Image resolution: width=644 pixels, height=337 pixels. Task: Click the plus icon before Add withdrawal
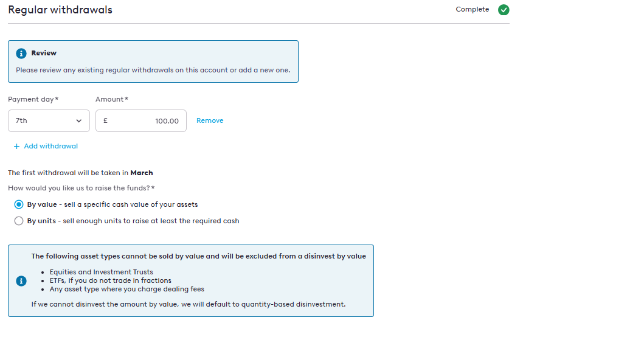click(x=16, y=146)
